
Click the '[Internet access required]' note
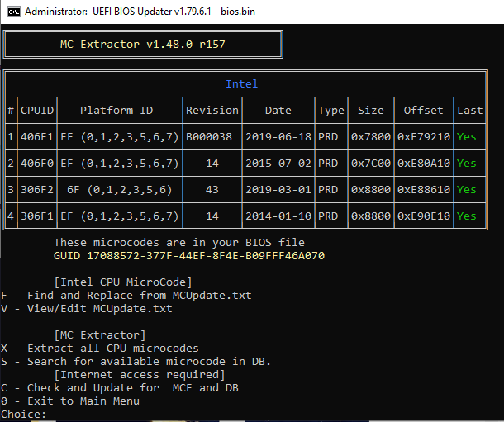tap(140, 375)
